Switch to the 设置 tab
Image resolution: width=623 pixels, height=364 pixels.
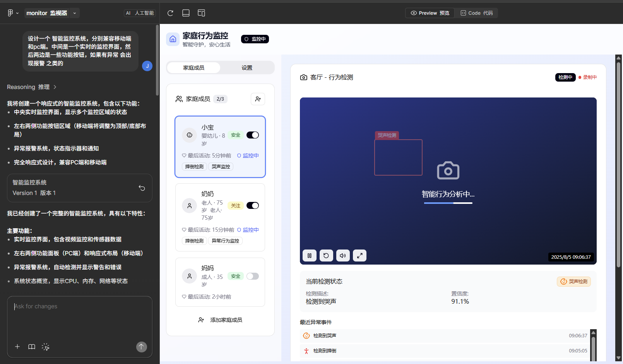(247, 67)
